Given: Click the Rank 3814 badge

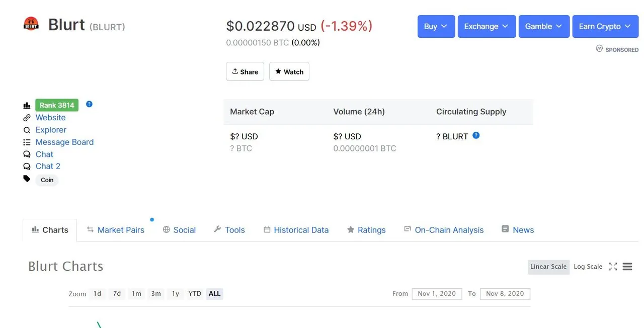Looking at the screenshot, I should coord(57,105).
